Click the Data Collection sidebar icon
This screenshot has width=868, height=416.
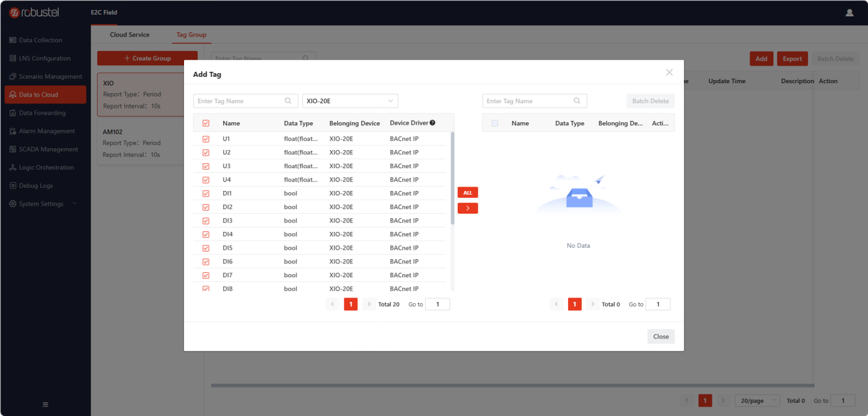tap(13, 40)
